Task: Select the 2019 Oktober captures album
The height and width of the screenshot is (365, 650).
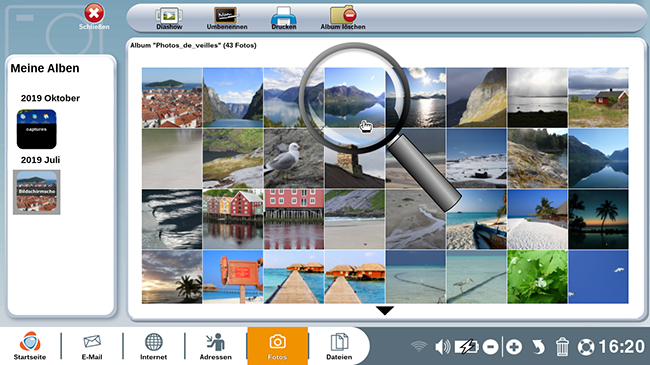Action: 36,129
